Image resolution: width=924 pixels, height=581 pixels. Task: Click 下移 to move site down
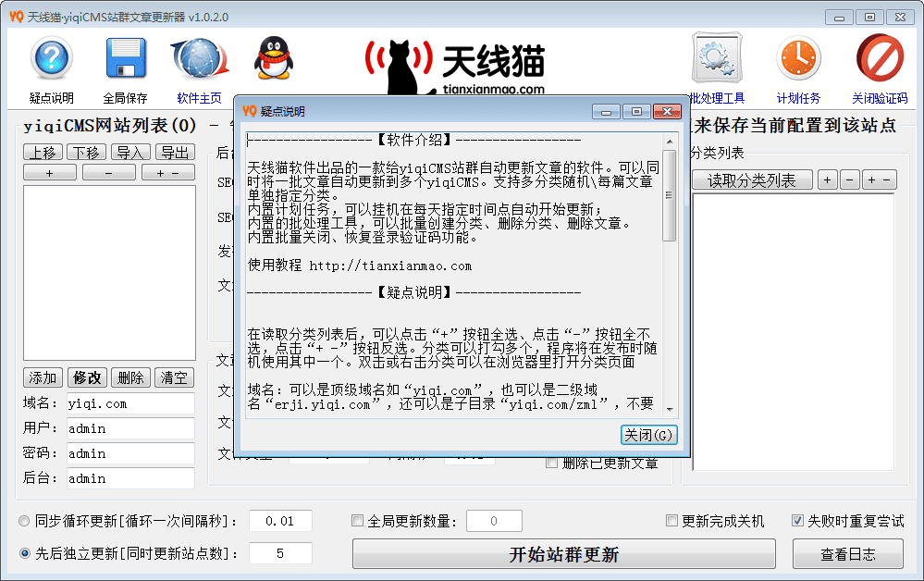[87, 153]
